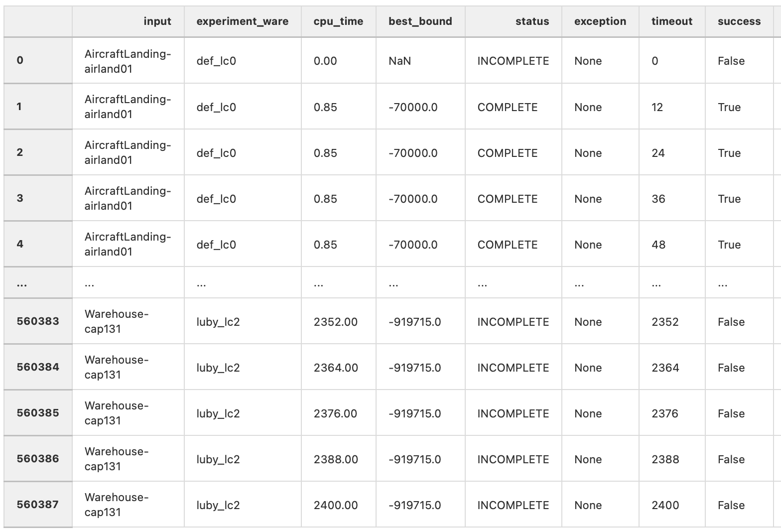Click the 'experiment_ware' column header
The image size is (781, 532).
pyautogui.click(x=243, y=21)
